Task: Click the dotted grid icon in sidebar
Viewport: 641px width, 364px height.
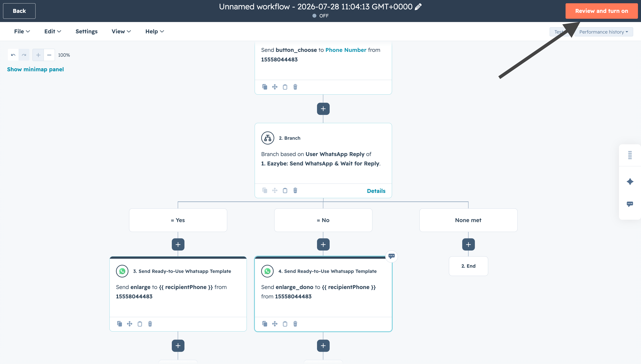Action: point(630,155)
